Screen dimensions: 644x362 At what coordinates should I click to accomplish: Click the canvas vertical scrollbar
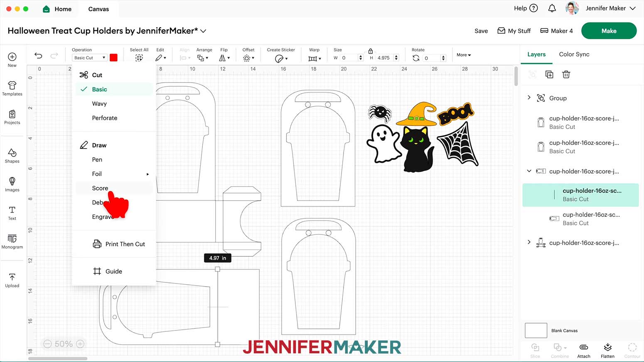516,76
